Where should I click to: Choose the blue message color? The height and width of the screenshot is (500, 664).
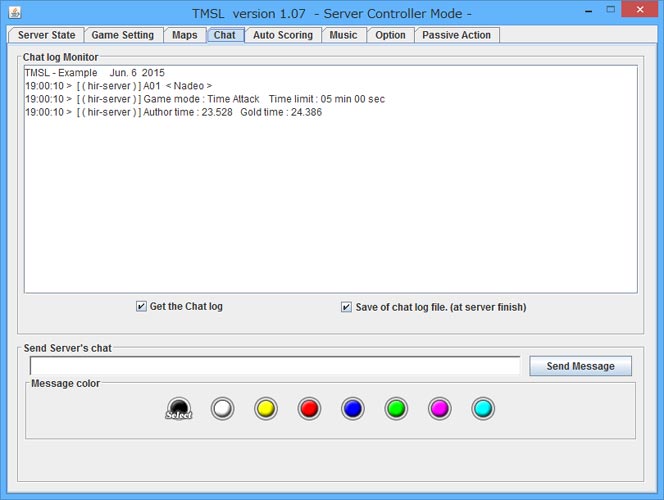pyautogui.click(x=353, y=409)
